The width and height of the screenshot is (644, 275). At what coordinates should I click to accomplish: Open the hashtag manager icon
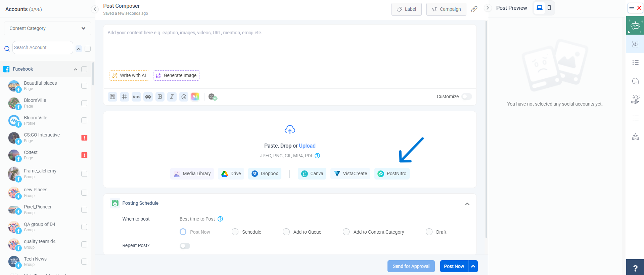point(124,97)
